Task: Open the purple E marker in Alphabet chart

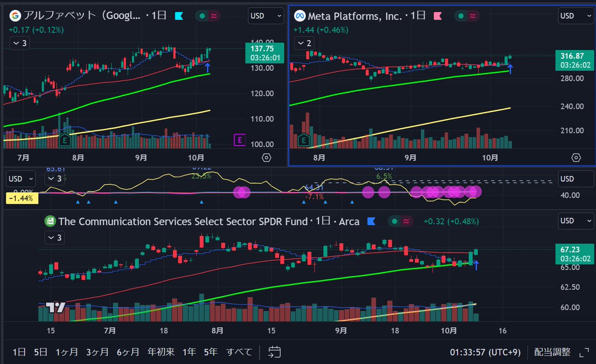Action: point(239,141)
